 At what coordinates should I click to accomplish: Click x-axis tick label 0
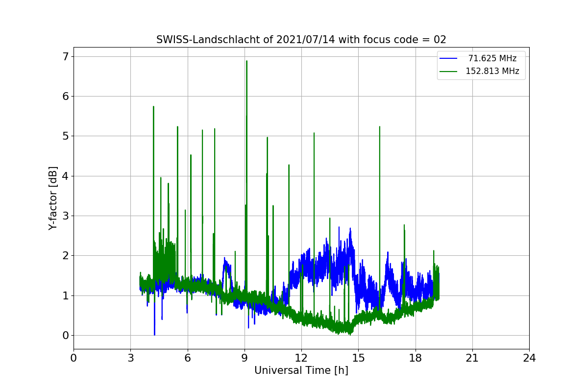[73, 358]
